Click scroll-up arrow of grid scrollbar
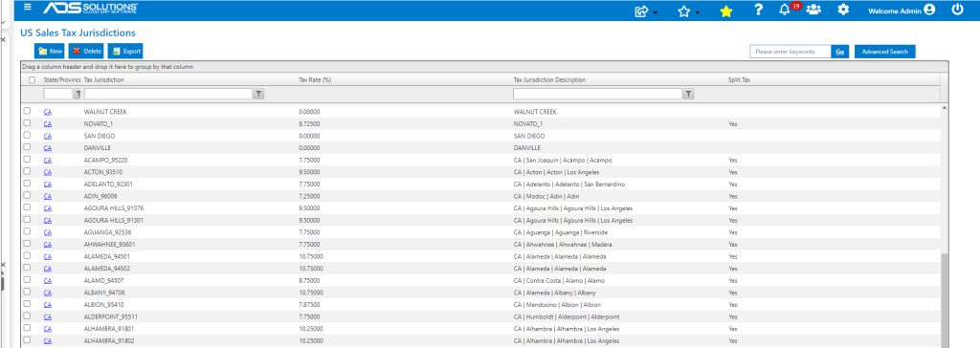 click(944, 108)
